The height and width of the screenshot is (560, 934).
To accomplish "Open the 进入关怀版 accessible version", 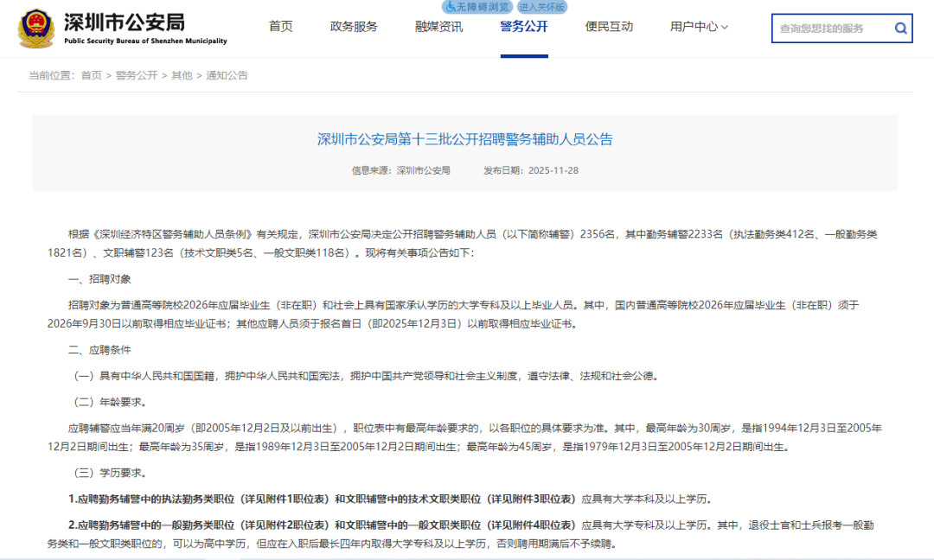I will [x=544, y=7].
